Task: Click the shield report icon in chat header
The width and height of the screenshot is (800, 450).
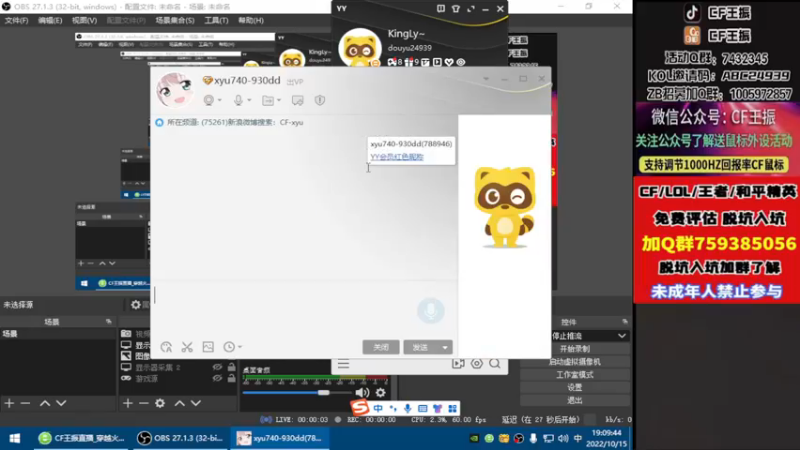Action: (320, 100)
